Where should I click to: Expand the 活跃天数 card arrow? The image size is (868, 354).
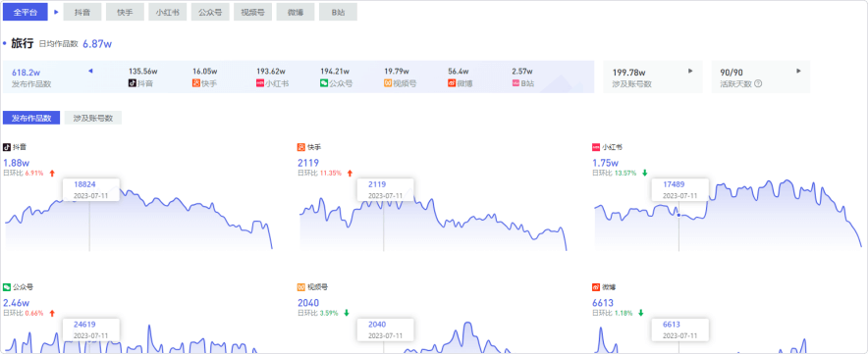[798, 71]
